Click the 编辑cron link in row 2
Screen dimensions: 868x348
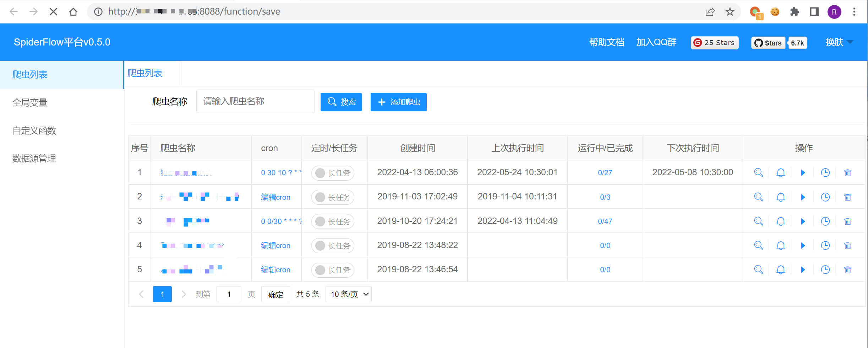click(x=275, y=197)
